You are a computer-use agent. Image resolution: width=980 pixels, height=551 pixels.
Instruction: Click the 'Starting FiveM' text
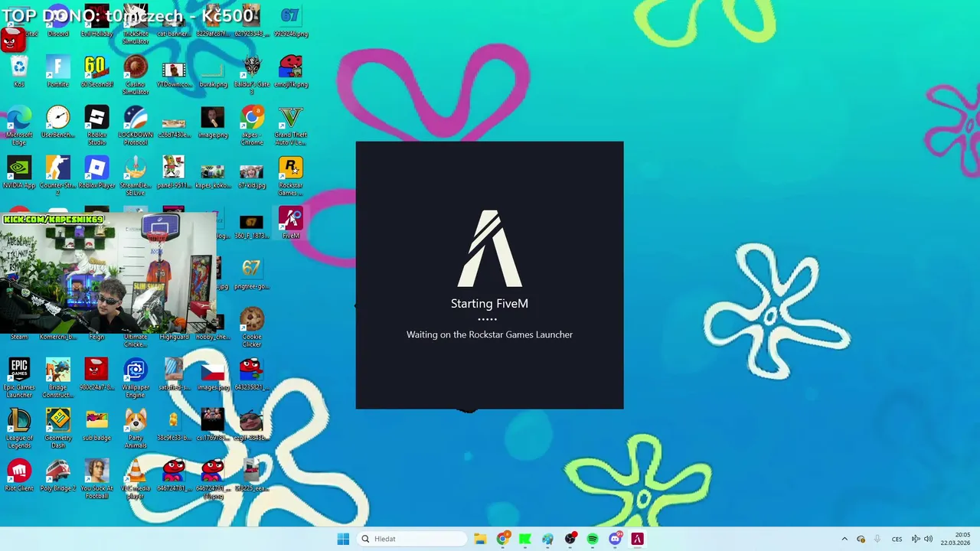tap(489, 304)
